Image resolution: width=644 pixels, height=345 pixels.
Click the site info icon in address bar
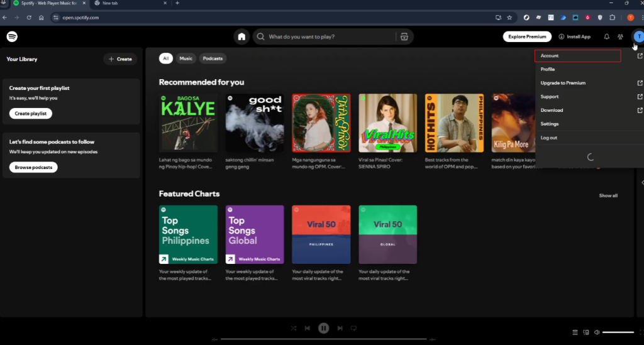point(56,18)
